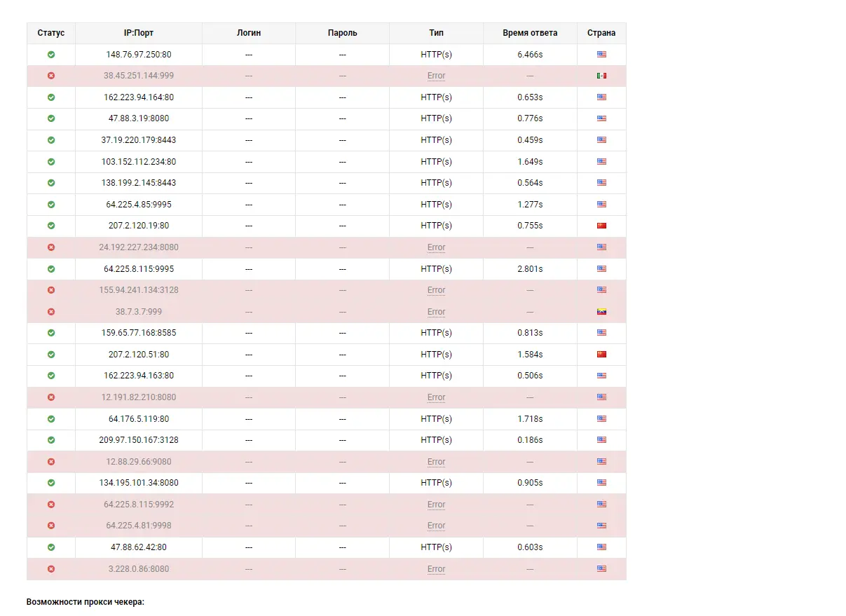The width and height of the screenshot is (846, 616).
Task: Click response time 0.905s
Action: 530,483
